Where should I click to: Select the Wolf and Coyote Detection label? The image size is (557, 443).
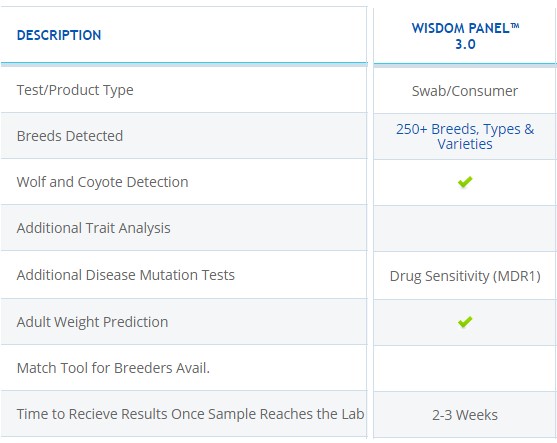tap(102, 182)
